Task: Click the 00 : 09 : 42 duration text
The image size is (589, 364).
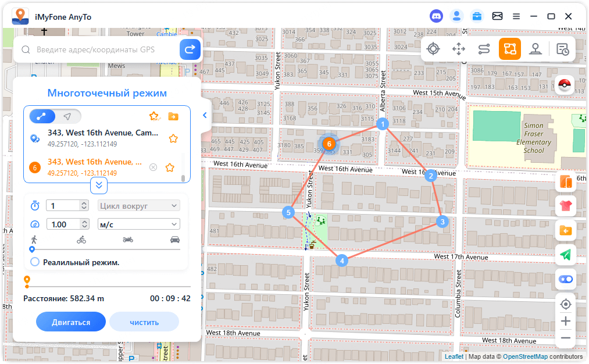Action: [170, 298]
